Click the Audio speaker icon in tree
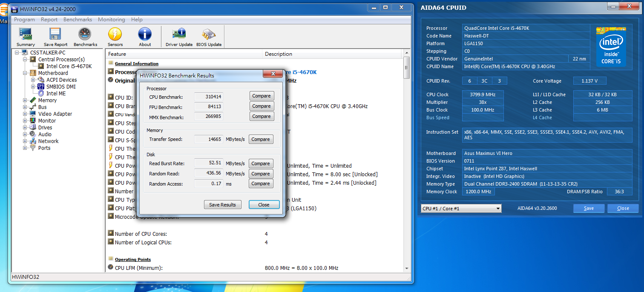644x292 pixels. tap(33, 134)
